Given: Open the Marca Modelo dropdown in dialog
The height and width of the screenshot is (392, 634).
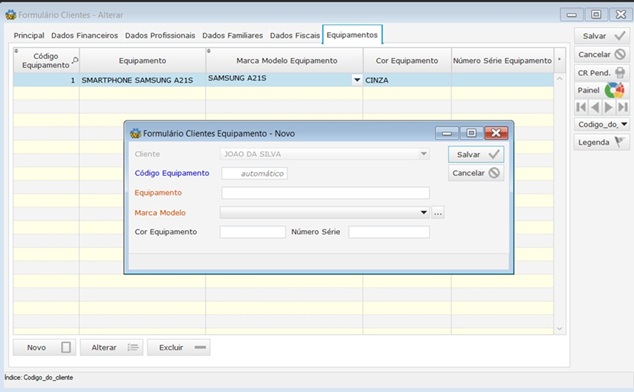Looking at the screenshot, I should pyautogui.click(x=423, y=212).
